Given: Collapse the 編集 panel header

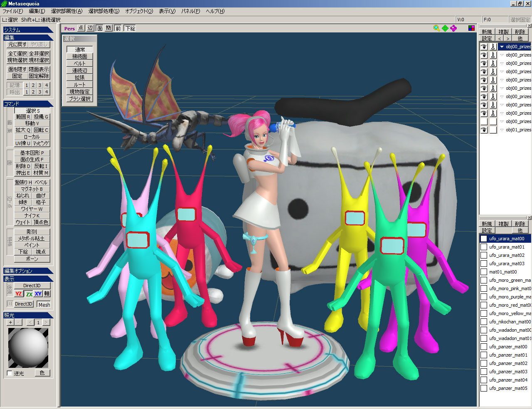Looking at the screenshot, I should pos(28,37).
